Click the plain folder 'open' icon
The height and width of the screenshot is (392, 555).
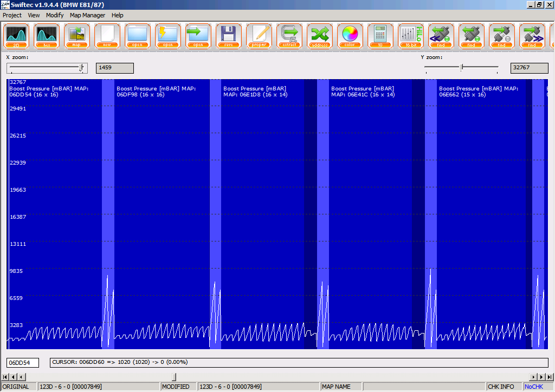(x=138, y=36)
